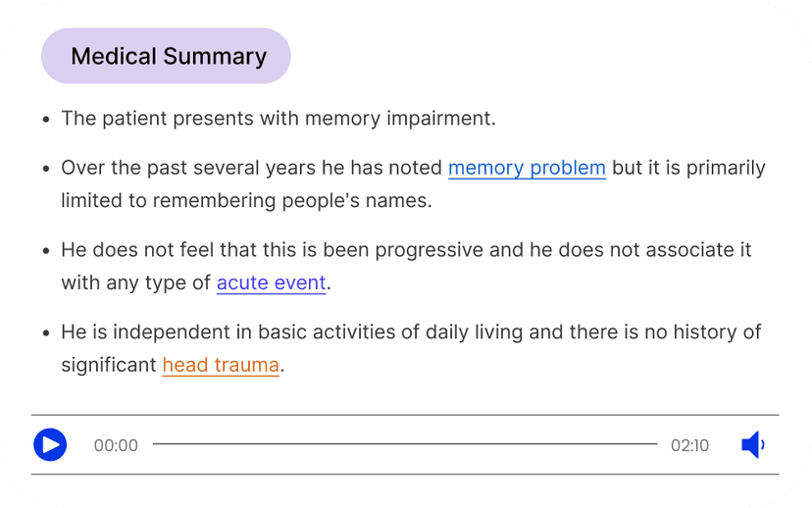Click the text "Over the past several years"

pos(188,168)
